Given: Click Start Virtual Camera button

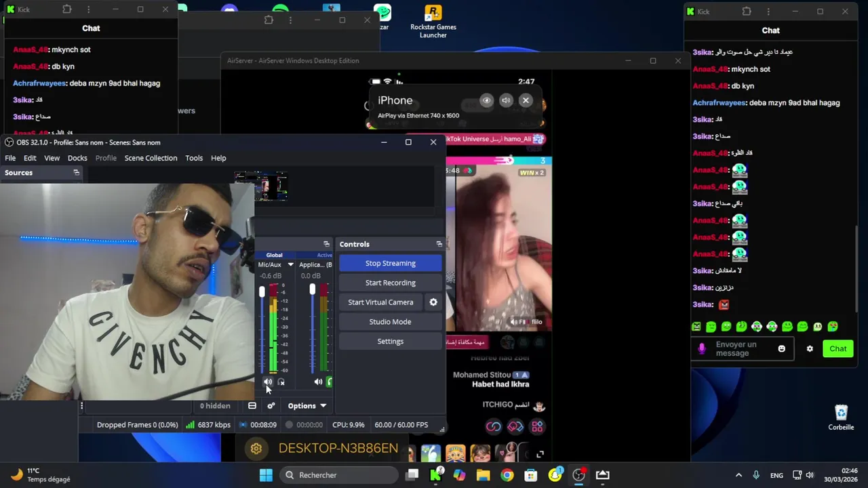Looking at the screenshot, I should pyautogui.click(x=380, y=302).
